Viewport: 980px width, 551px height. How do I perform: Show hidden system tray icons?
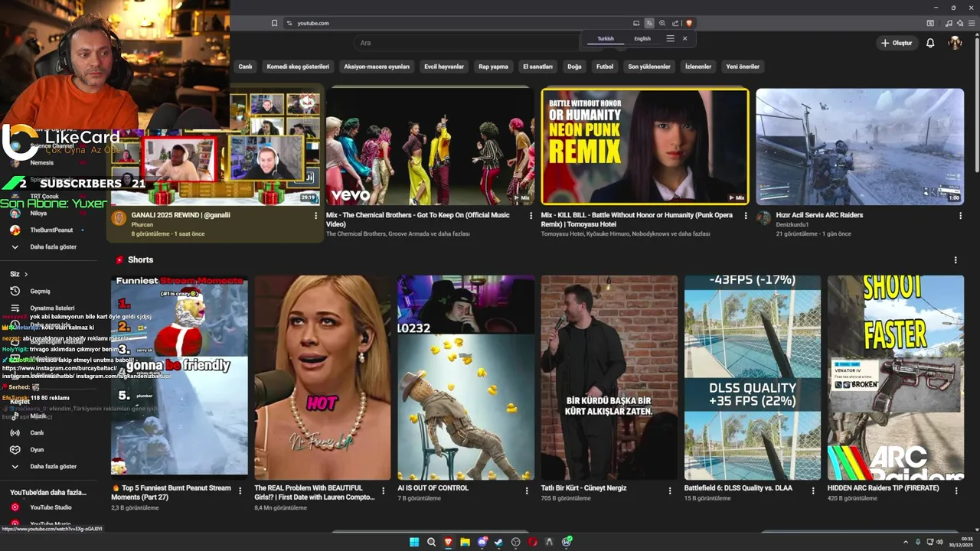[x=907, y=542]
